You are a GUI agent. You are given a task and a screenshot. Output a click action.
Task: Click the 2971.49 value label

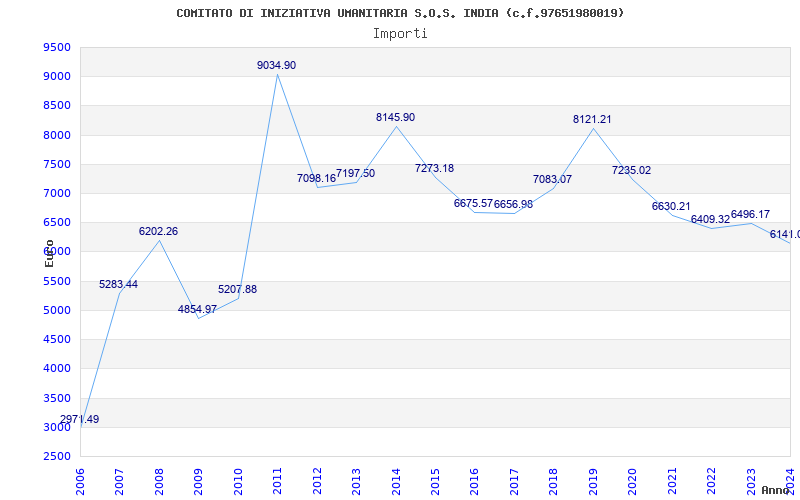pos(80,419)
